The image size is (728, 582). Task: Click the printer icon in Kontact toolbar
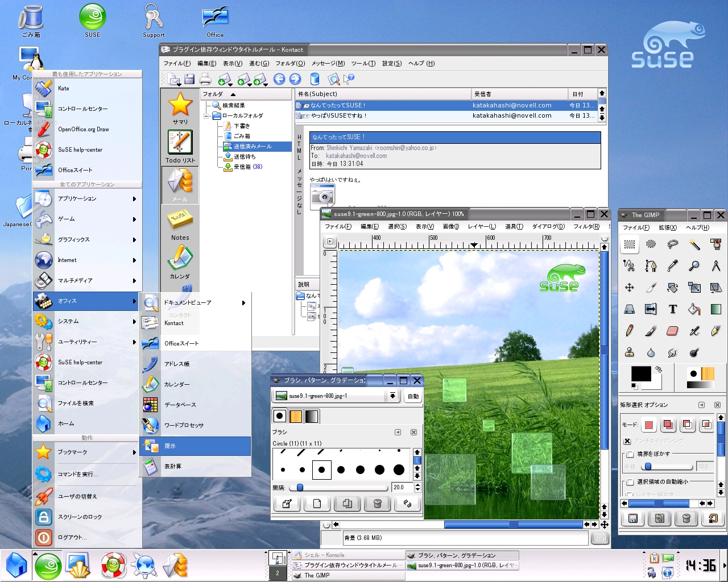[205, 79]
